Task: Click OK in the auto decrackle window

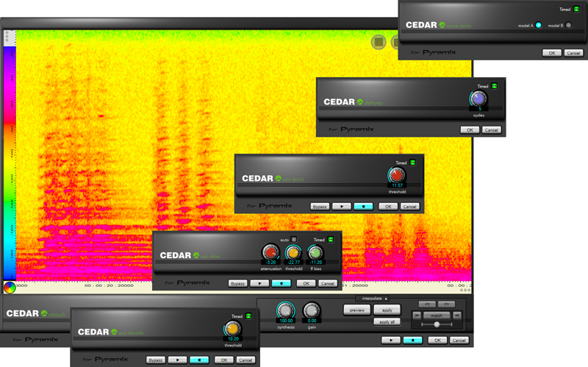Action: tap(224, 360)
